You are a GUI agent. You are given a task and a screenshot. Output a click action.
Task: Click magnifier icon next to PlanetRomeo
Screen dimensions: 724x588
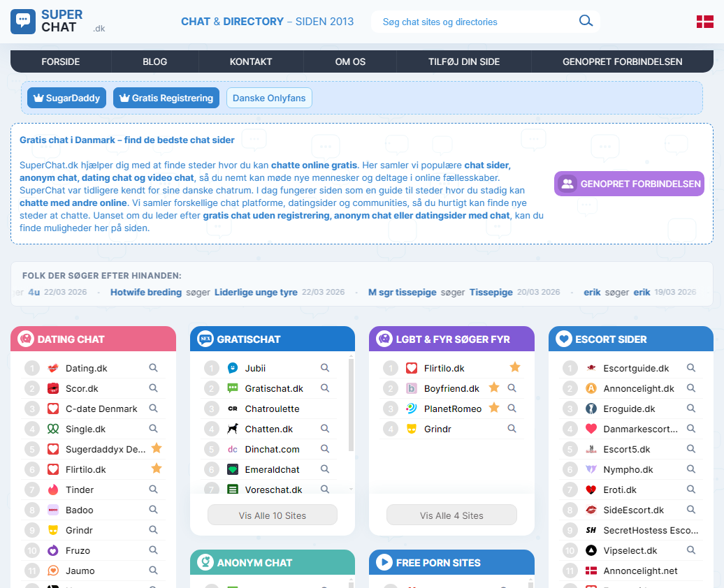click(512, 409)
